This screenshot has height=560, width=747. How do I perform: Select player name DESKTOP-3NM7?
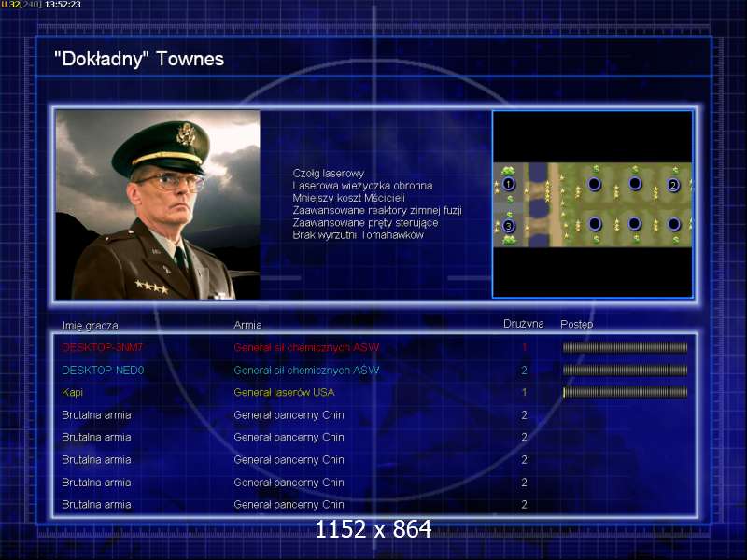point(102,347)
